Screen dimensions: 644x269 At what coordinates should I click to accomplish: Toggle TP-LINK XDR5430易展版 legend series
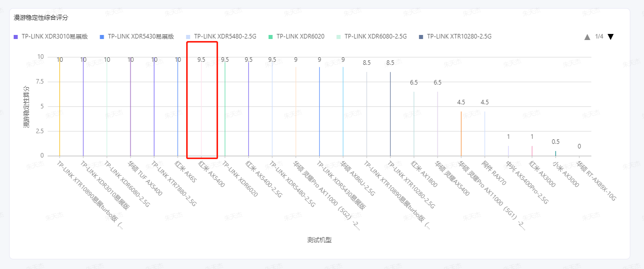coord(137,36)
